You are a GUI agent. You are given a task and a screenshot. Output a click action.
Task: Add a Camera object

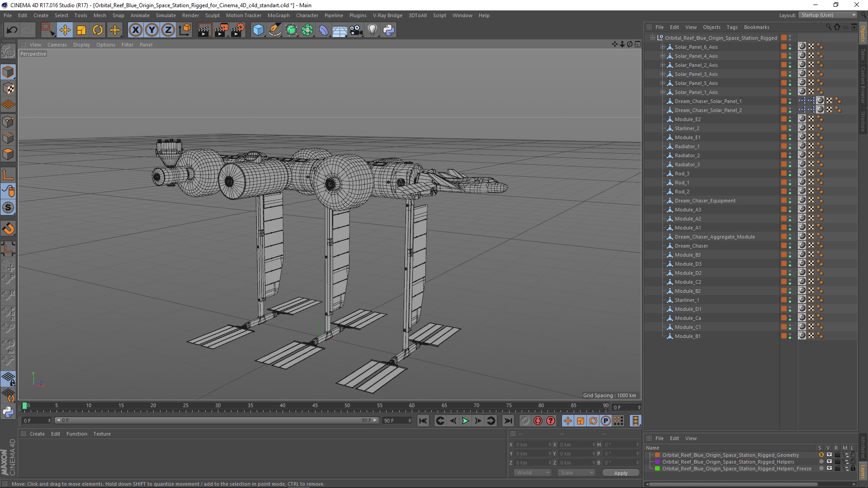[x=356, y=30]
